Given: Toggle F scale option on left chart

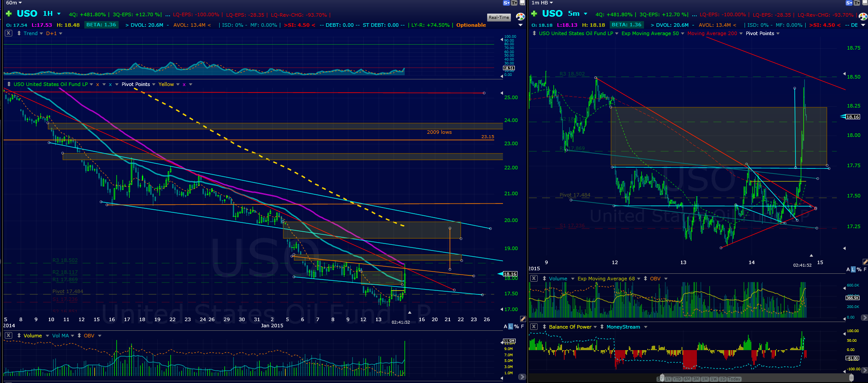Looking at the screenshot, I should coord(522,326).
